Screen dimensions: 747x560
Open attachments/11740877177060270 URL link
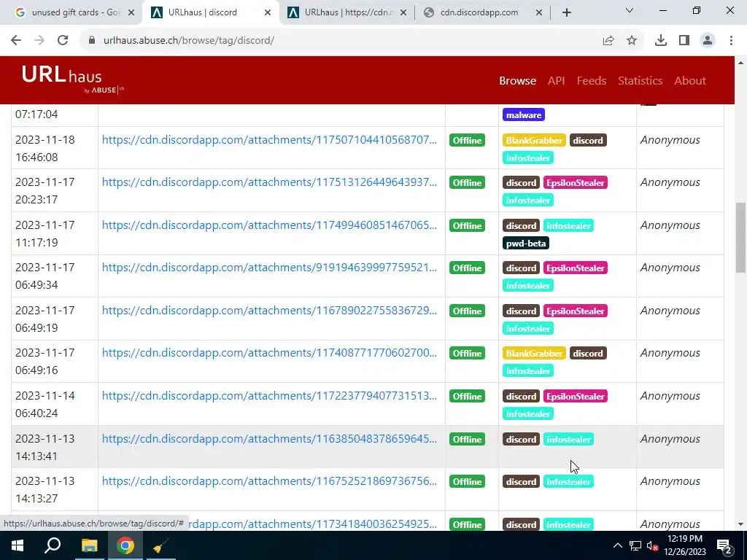pyautogui.click(x=269, y=352)
